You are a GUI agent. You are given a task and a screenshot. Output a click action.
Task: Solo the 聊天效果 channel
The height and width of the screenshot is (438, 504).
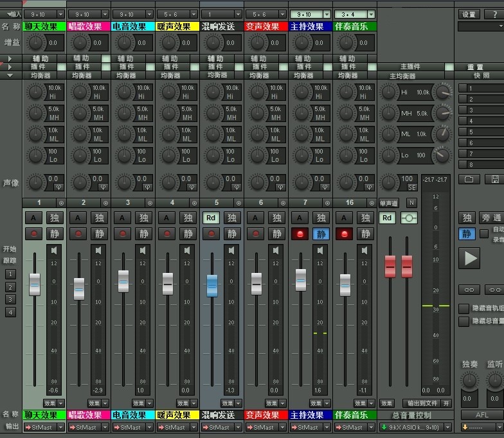(54, 218)
